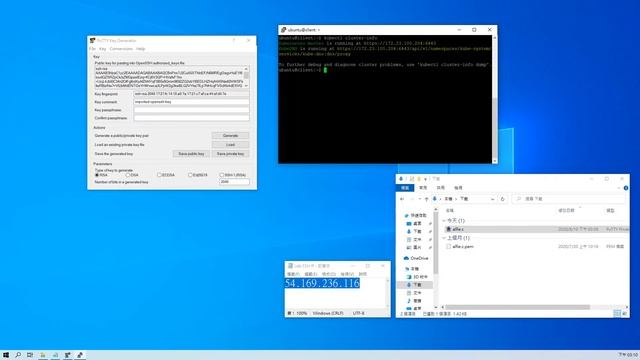Click the second ribbon tab in Explorer
This screenshot has width=640, height=360.
pyautogui.click(x=423, y=188)
